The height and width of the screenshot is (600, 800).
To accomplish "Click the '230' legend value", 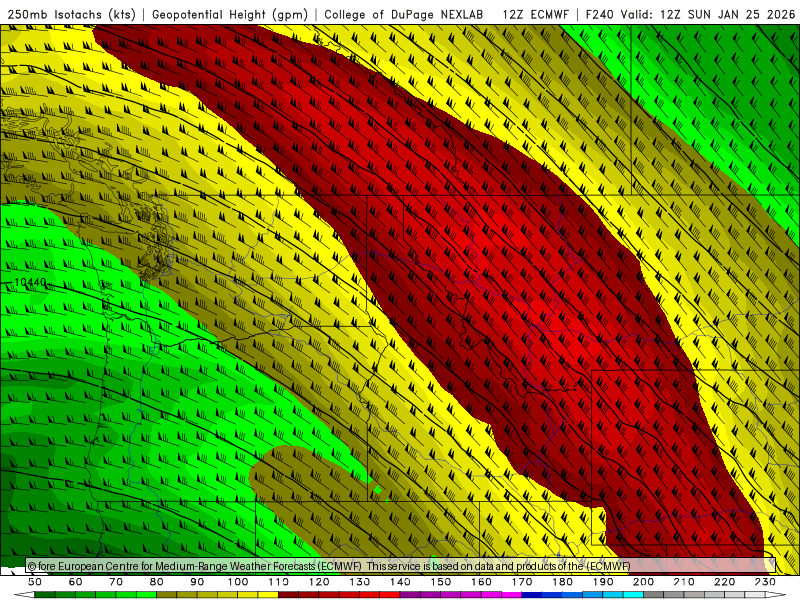I will point(765,582).
